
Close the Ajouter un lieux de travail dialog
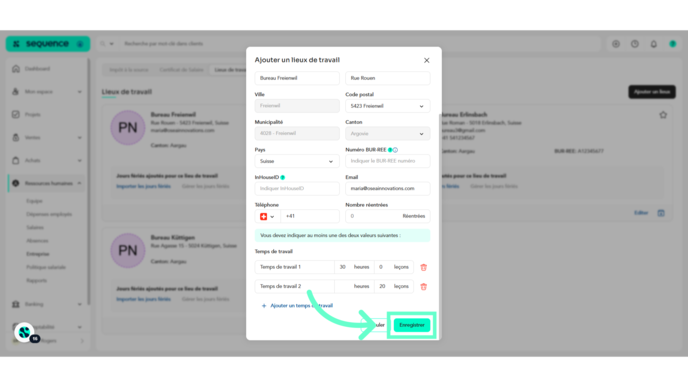pos(426,61)
